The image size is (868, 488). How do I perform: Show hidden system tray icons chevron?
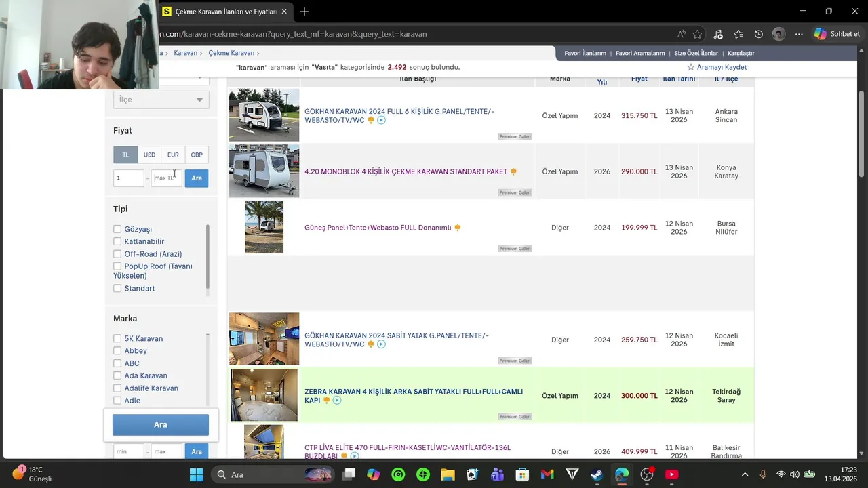click(x=745, y=474)
